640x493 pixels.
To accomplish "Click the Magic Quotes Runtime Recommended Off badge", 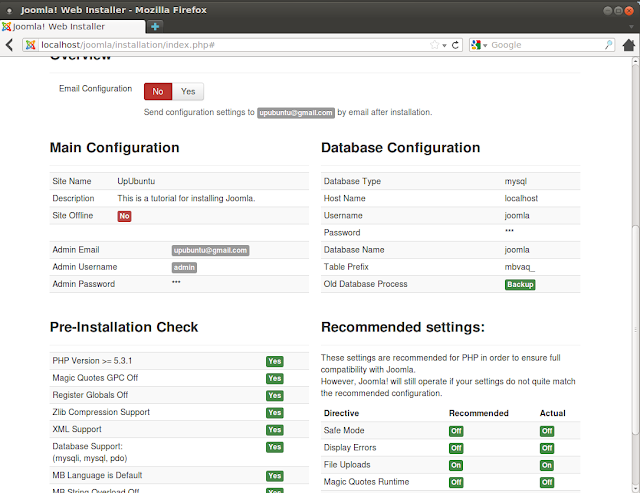I will point(456,482).
